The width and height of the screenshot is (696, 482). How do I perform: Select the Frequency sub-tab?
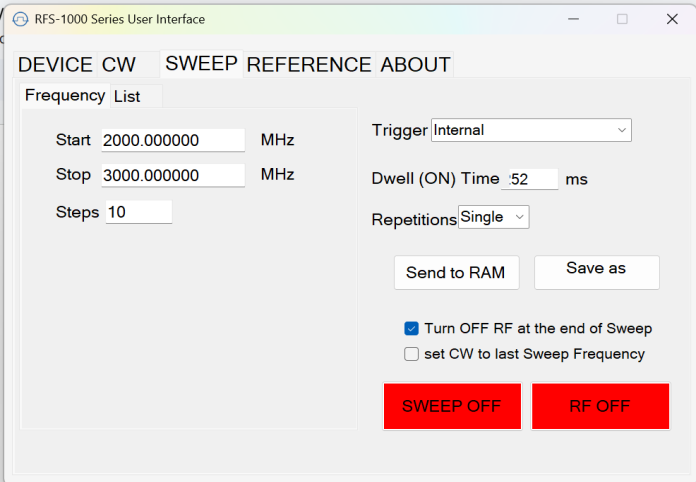(65, 95)
